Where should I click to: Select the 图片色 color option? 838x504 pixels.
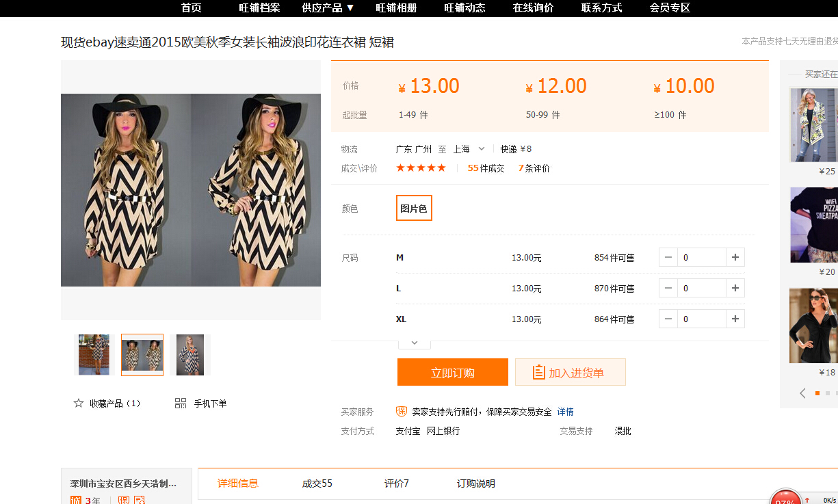coord(414,209)
